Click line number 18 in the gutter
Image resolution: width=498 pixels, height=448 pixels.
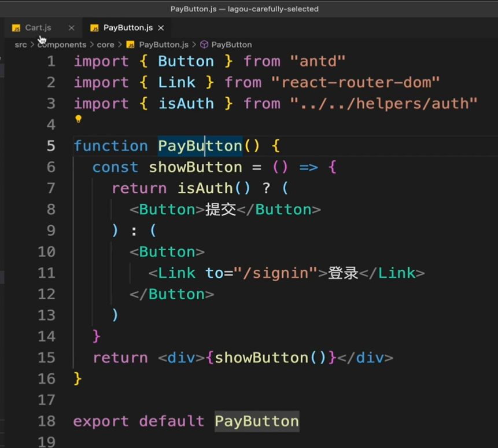(47, 421)
